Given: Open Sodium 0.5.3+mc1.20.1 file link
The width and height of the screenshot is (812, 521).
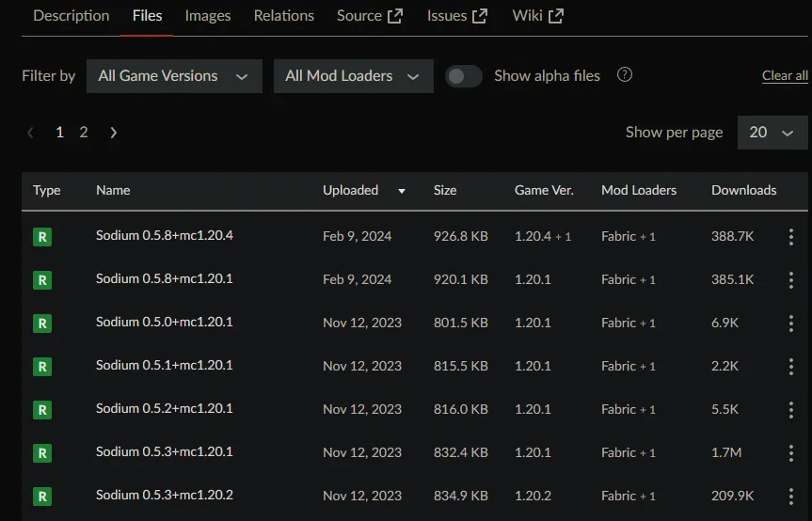Looking at the screenshot, I should (x=164, y=452).
